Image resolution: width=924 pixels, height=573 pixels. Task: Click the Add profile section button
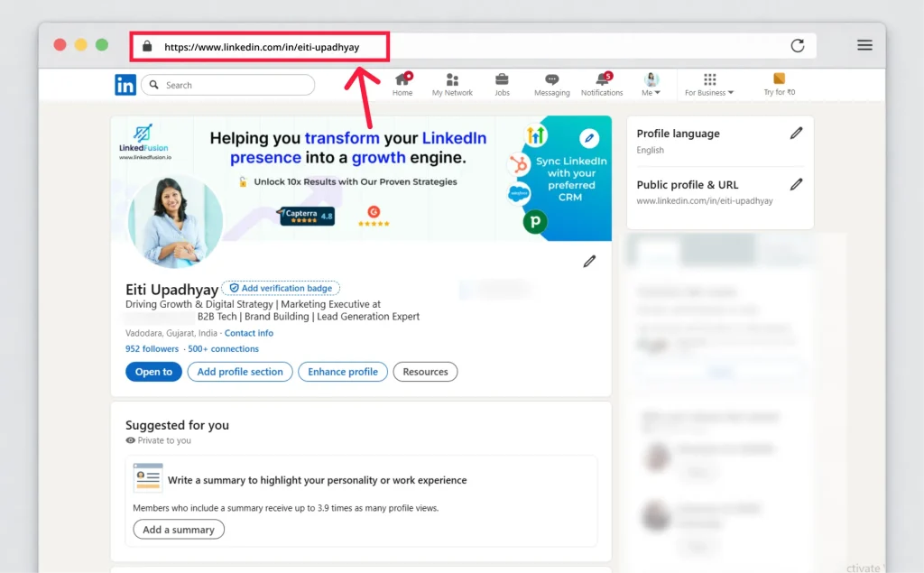pyautogui.click(x=240, y=372)
